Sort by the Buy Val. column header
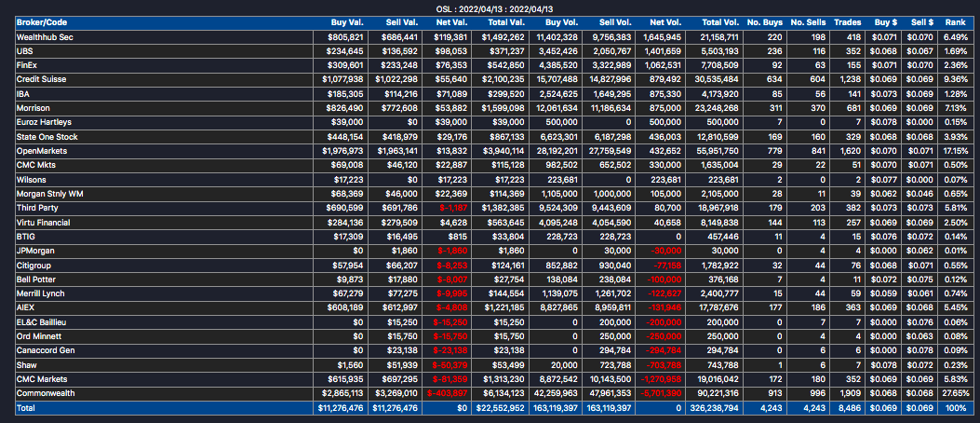980x423 pixels. coord(347,22)
